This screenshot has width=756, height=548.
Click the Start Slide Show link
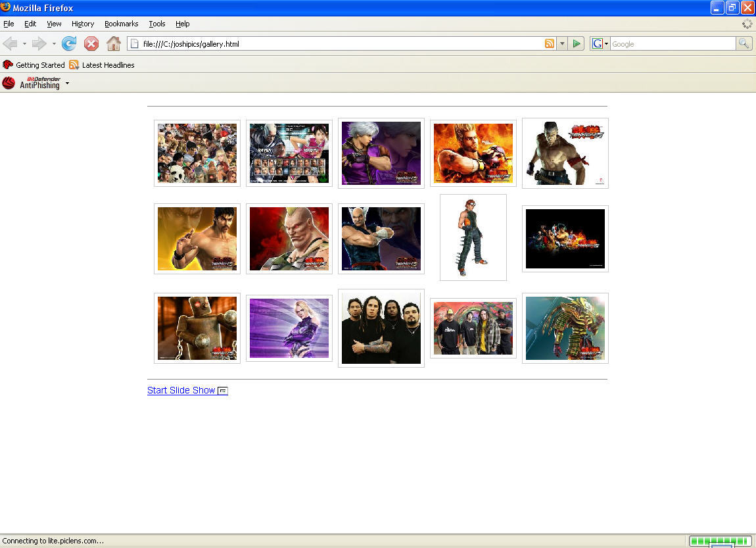tap(181, 390)
